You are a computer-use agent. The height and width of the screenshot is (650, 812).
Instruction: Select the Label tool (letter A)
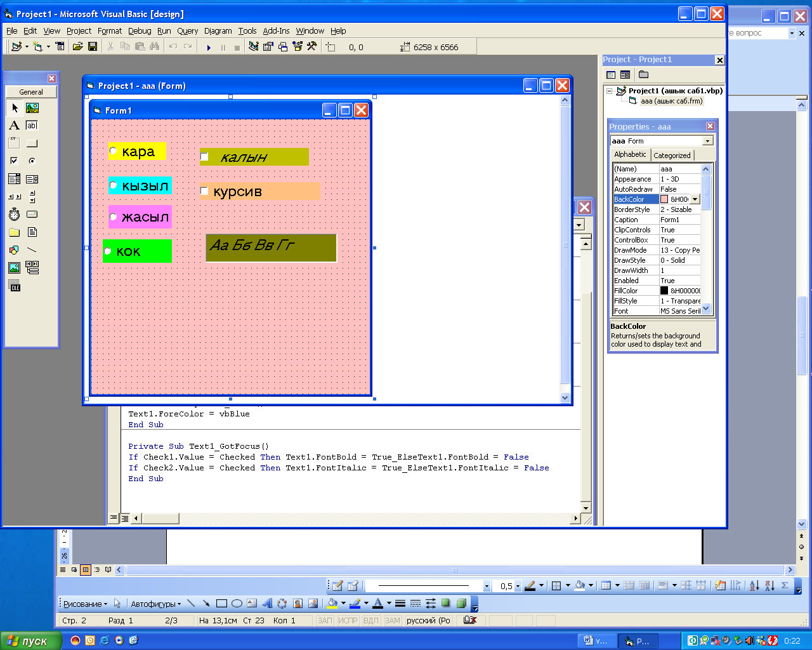click(x=15, y=126)
